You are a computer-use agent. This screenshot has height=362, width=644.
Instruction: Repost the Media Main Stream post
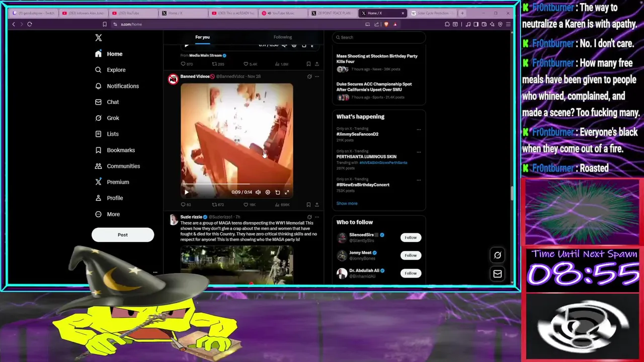[218, 64]
